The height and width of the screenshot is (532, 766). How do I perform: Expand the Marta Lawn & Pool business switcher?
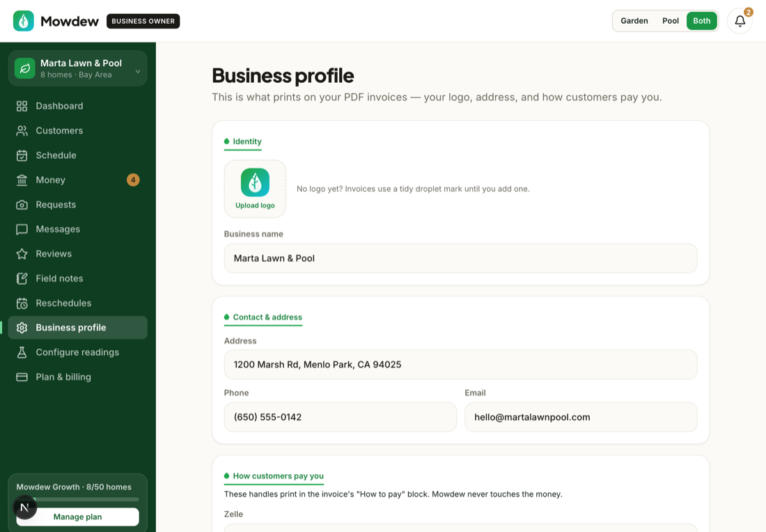point(78,68)
